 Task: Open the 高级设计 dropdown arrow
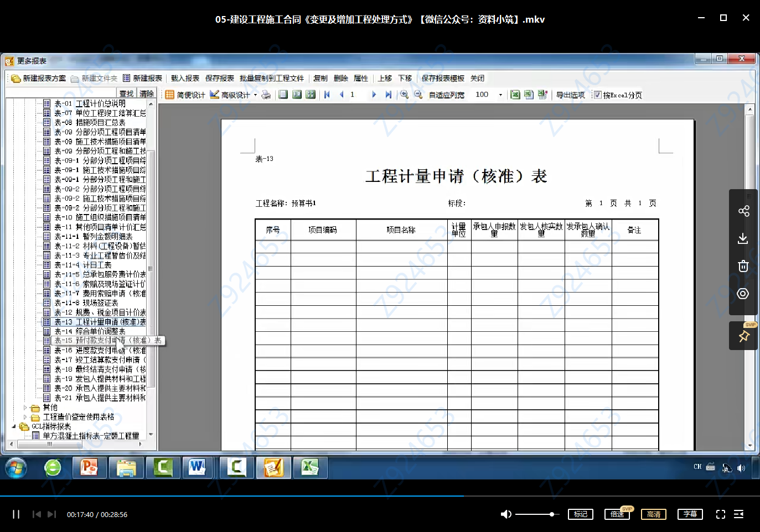(255, 94)
